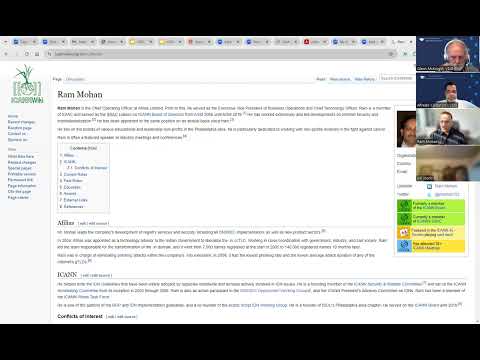
Task: Click edit link beside Afilias heading
Action: tap(82, 223)
